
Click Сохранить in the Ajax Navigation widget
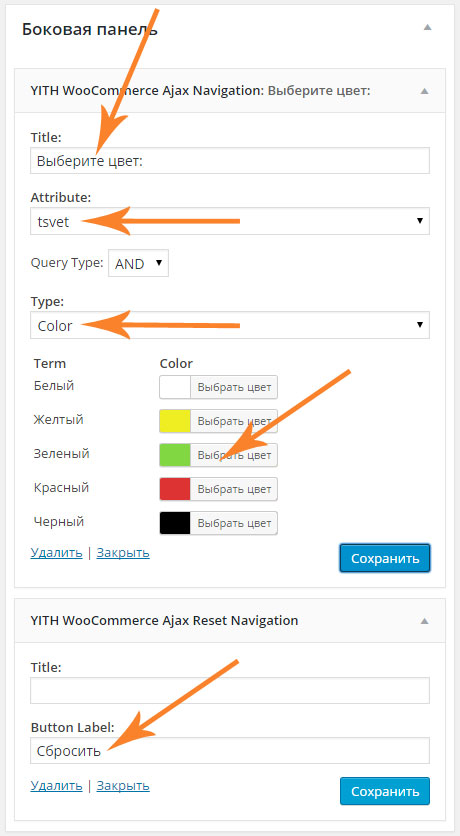pos(385,558)
